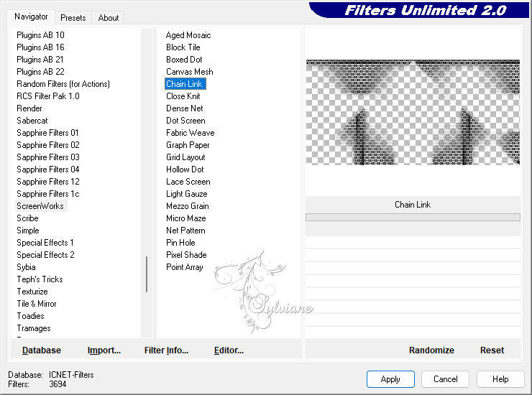Select RCS Filter Pak 1.0
532x395 pixels.
tap(48, 96)
